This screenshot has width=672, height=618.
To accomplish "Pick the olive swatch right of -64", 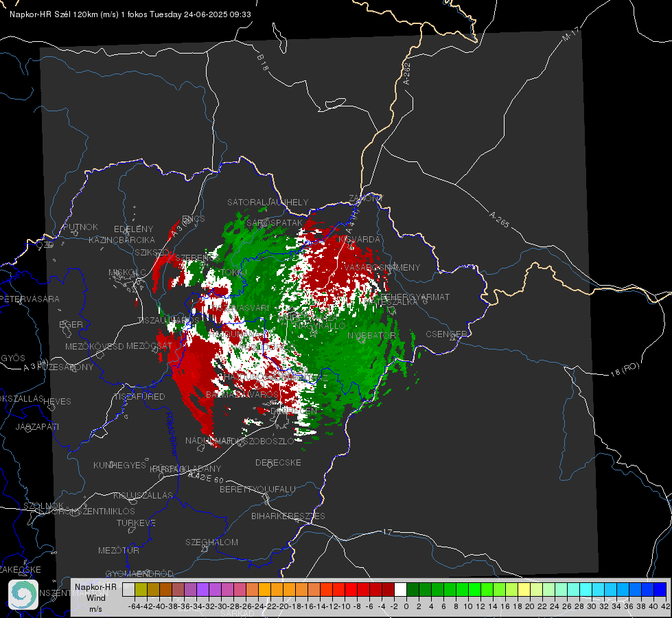I will point(141,590).
